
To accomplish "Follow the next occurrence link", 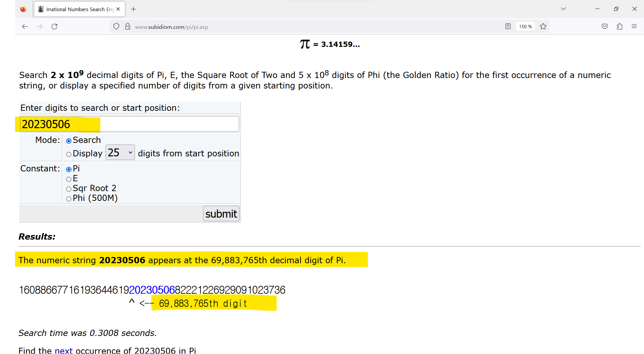I will [64, 350].
